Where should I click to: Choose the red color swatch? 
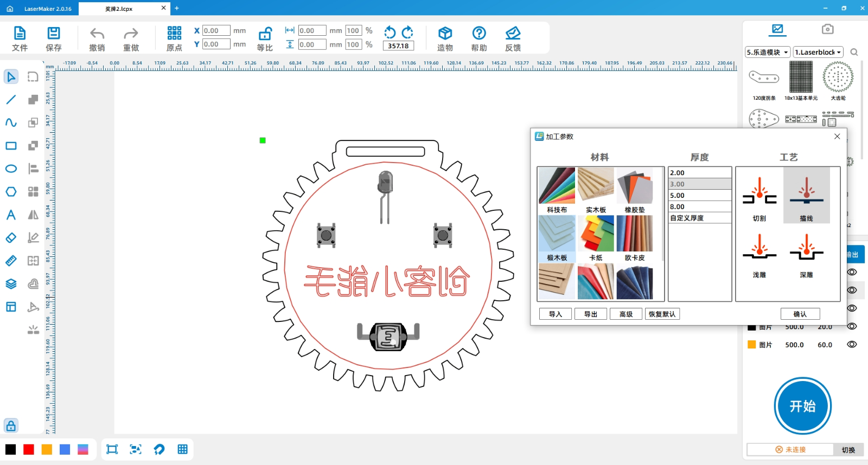point(29,449)
